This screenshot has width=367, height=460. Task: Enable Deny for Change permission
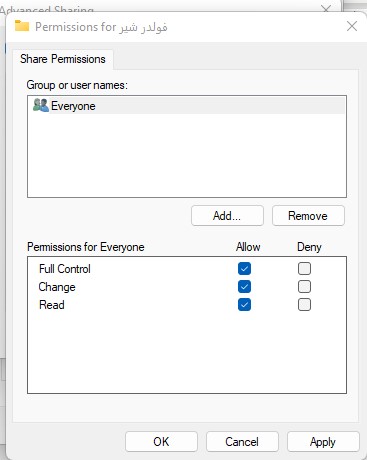click(x=304, y=286)
